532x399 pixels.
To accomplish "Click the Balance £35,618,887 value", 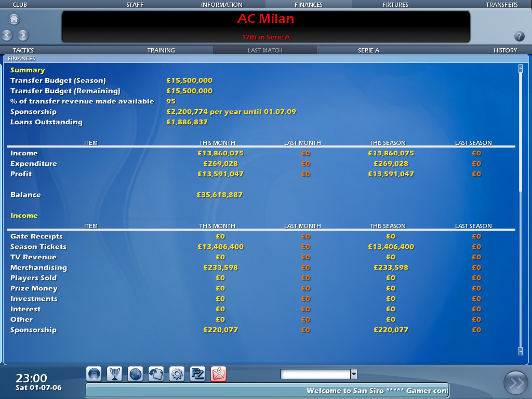I will [x=220, y=195].
